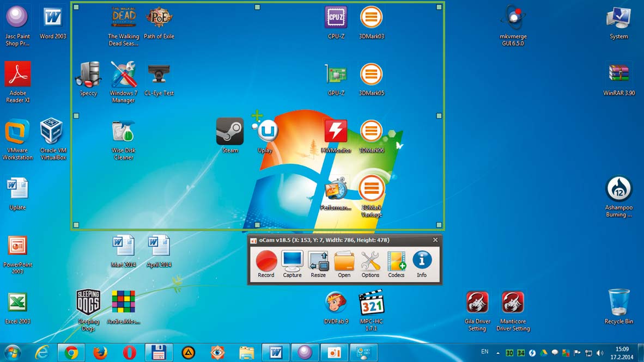The height and width of the screenshot is (362, 644).
Task: Select the Speccy desktop icon
Action: [88, 79]
